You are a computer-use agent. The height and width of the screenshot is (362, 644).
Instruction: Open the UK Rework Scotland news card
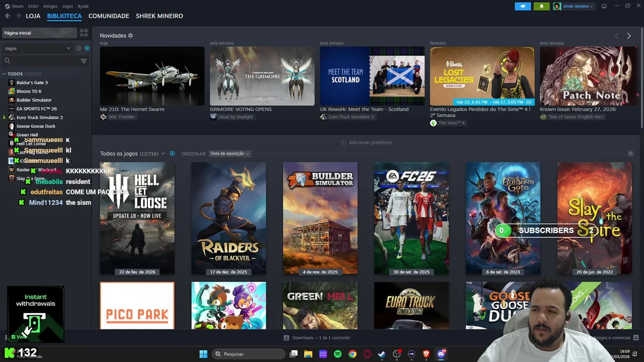pos(372,76)
